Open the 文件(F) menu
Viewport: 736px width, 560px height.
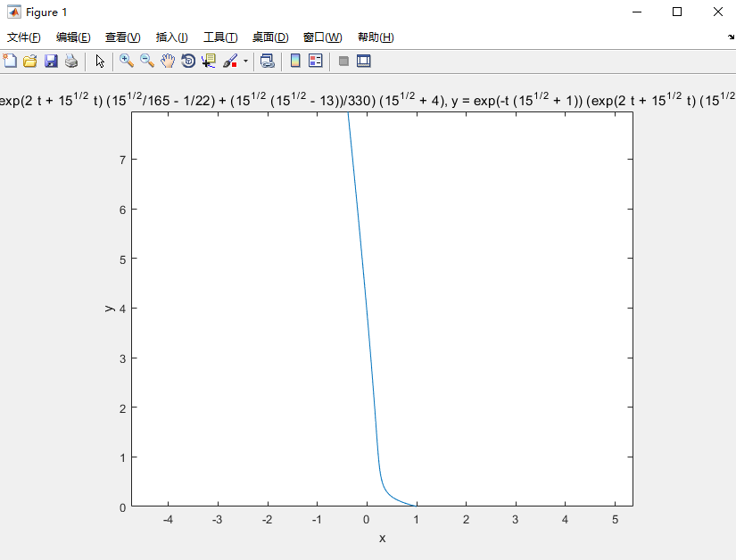[x=23, y=37]
